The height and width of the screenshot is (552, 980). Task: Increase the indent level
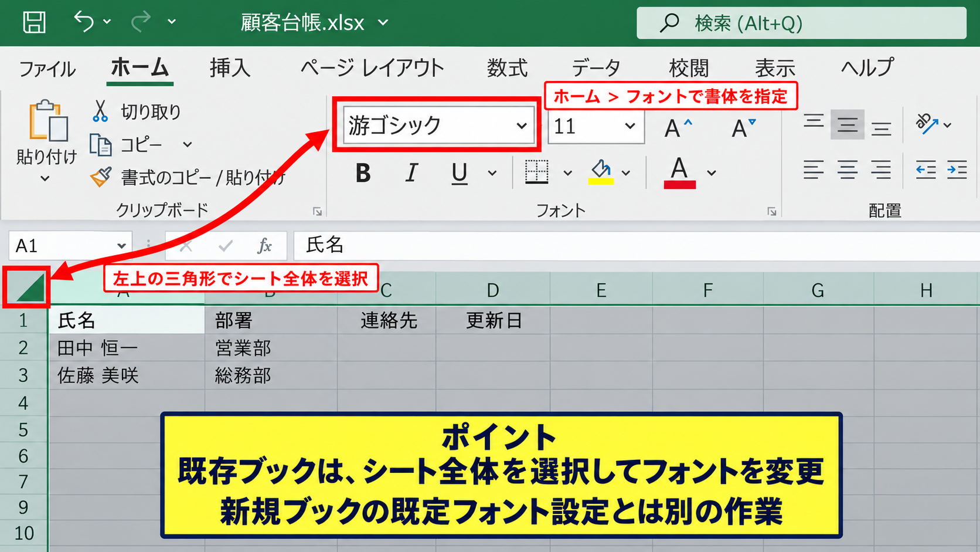coord(957,170)
